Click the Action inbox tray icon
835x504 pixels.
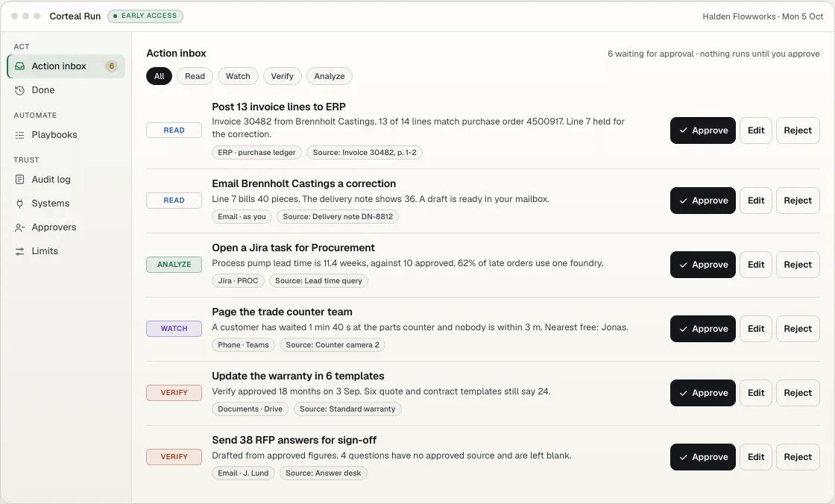pos(19,66)
